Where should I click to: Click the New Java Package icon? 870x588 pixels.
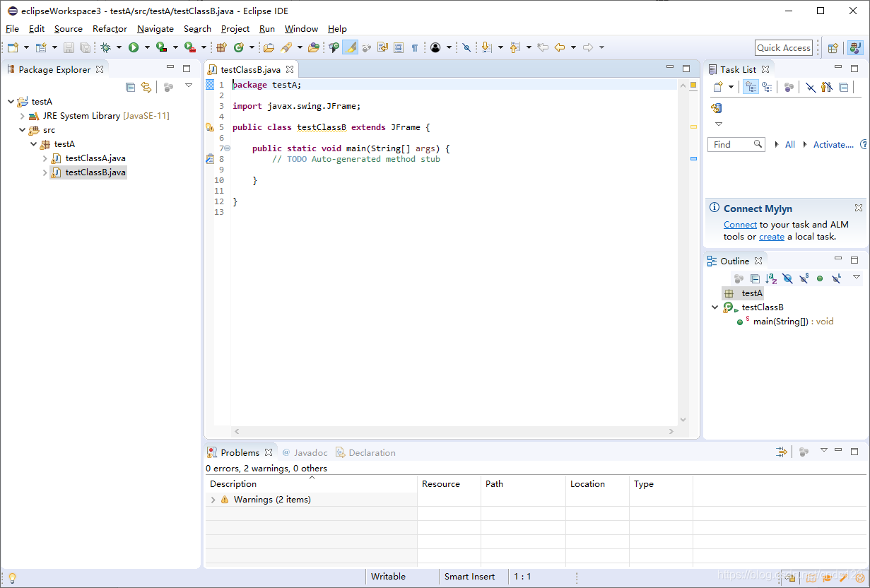pos(221,47)
